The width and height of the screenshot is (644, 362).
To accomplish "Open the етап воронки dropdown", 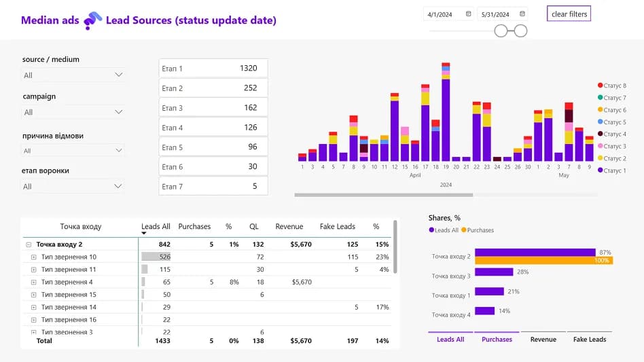I will coord(73,186).
